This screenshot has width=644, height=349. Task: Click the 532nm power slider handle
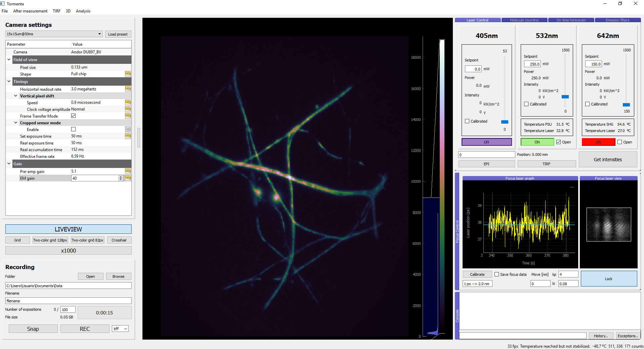[x=565, y=97]
